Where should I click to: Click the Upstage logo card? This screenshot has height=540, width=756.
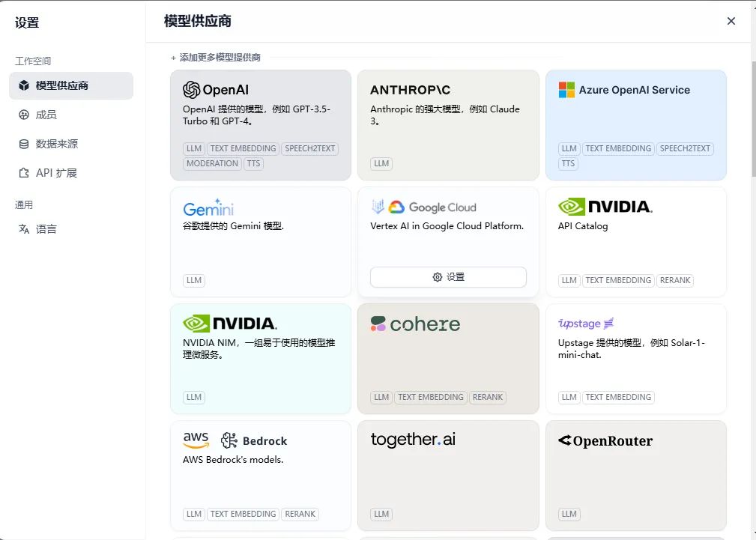[586, 324]
